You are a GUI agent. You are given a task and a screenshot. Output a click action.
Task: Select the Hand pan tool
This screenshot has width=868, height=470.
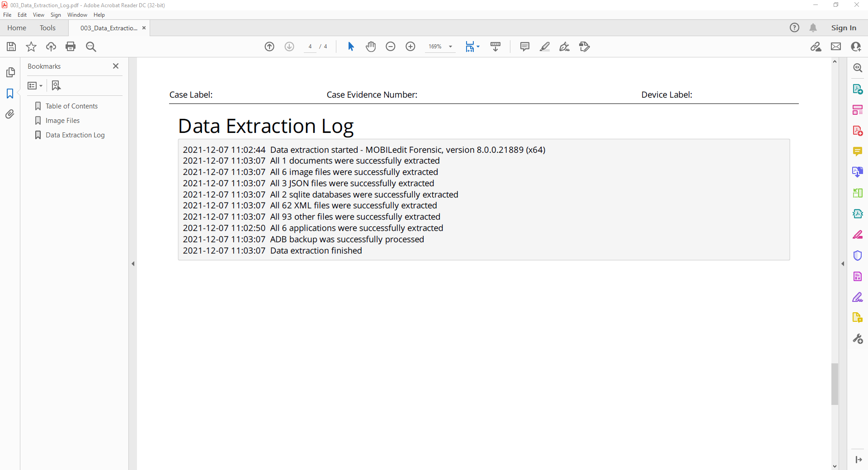[371, 47]
